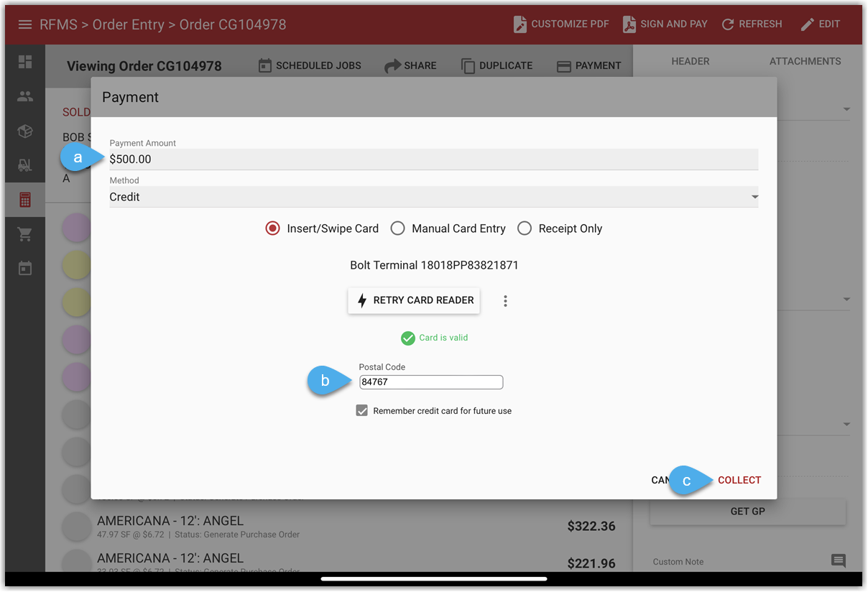This screenshot has width=868, height=592.
Task: Click the Bolt Terminal 18018PP83821871 text
Action: coord(434,265)
